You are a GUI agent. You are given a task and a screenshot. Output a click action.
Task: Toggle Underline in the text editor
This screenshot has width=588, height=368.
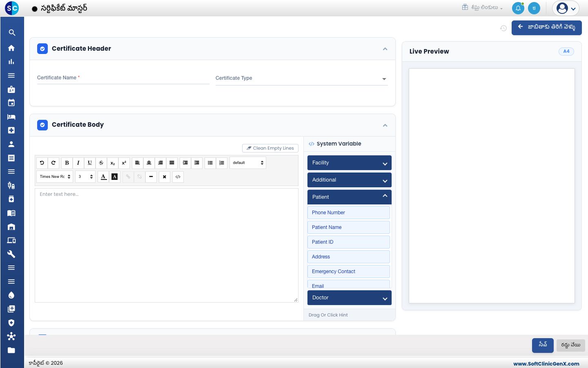[x=90, y=163]
